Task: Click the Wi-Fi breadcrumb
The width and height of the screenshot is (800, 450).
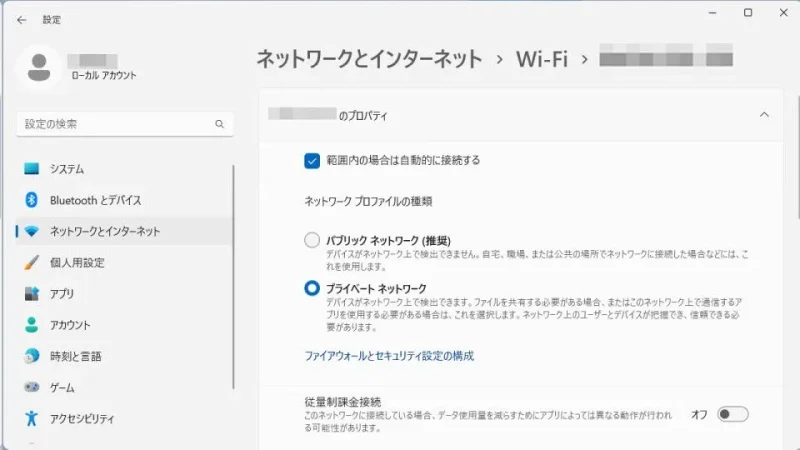Action: 541,59
